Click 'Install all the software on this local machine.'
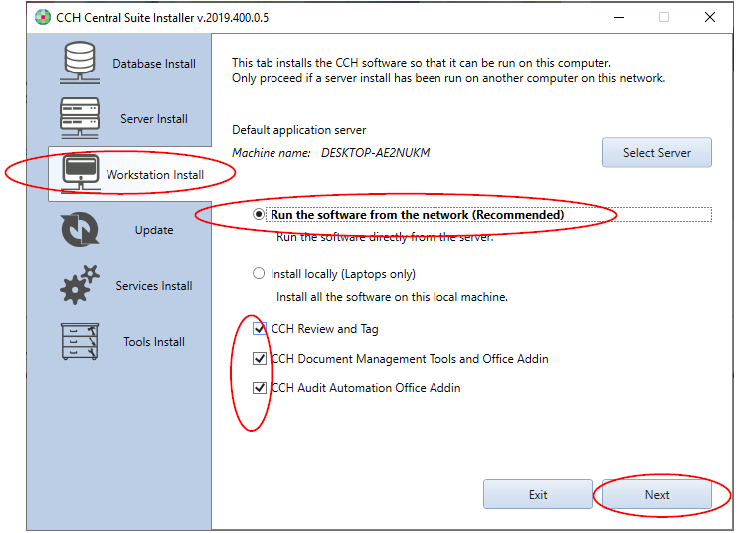The width and height of the screenshot is (738, 533). click(x=392, y=297)
